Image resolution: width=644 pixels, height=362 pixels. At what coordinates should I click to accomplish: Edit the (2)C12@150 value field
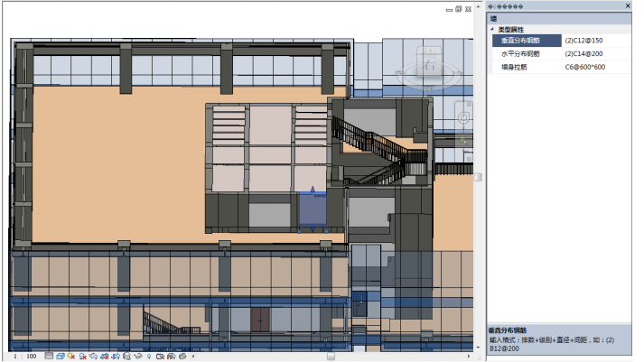click(596, 41)
